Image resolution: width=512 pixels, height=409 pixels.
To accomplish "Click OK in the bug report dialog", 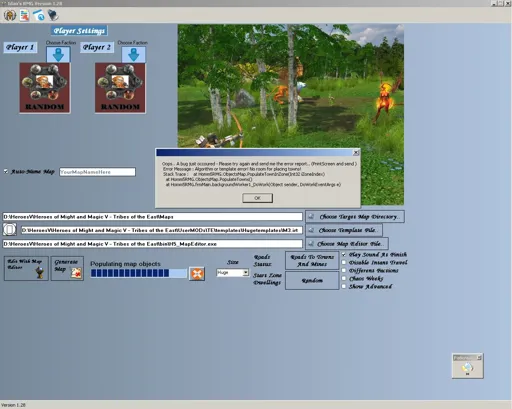I will 257,198.
